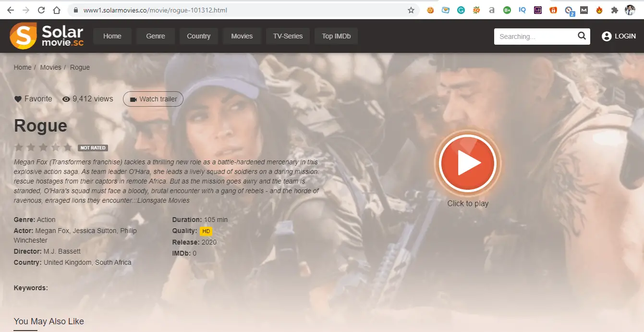
Task: Click the '9,412 views' text
Action: [93, 99]
